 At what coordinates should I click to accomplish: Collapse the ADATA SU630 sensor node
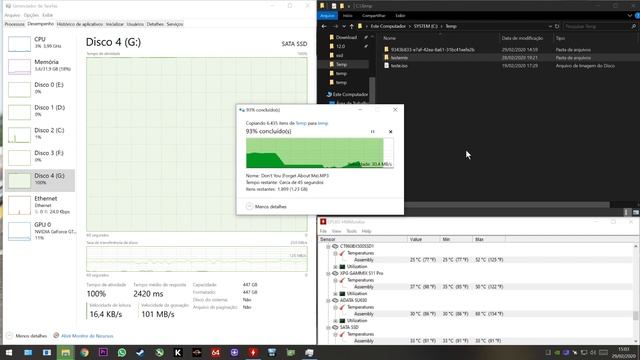point(328,300)
